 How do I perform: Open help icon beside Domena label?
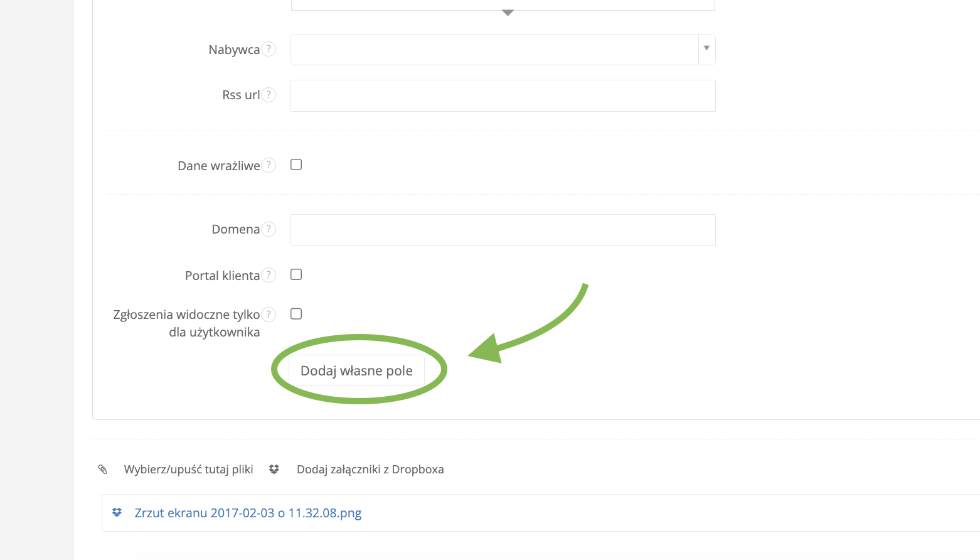[x=269, y=229]
